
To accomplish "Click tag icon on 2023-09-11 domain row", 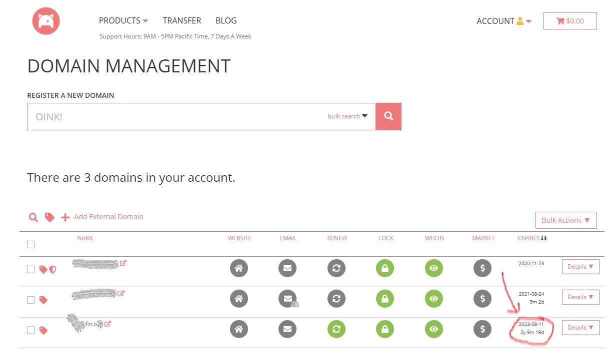I will click(43, 331).
